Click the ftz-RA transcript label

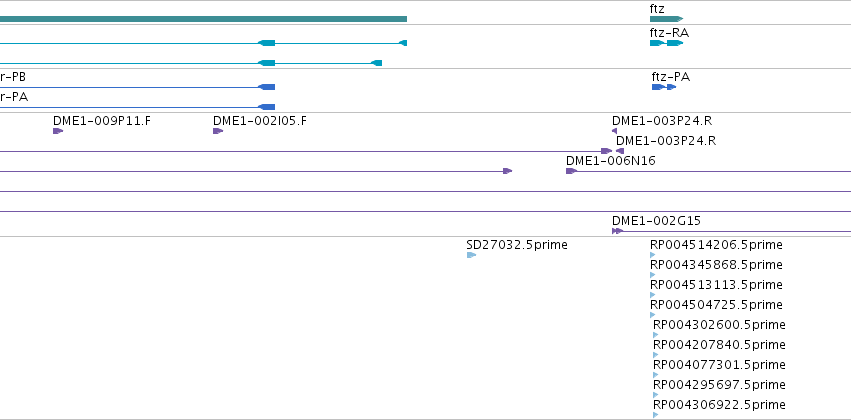(669, 33)
